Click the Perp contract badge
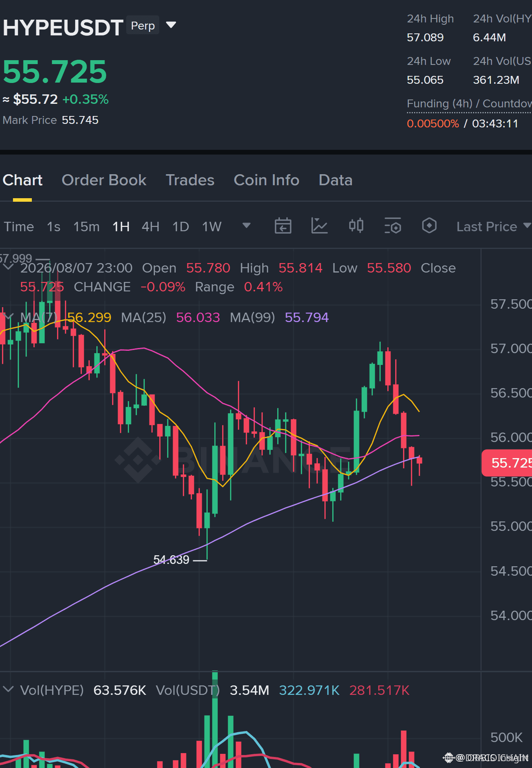 pos(143,26)
